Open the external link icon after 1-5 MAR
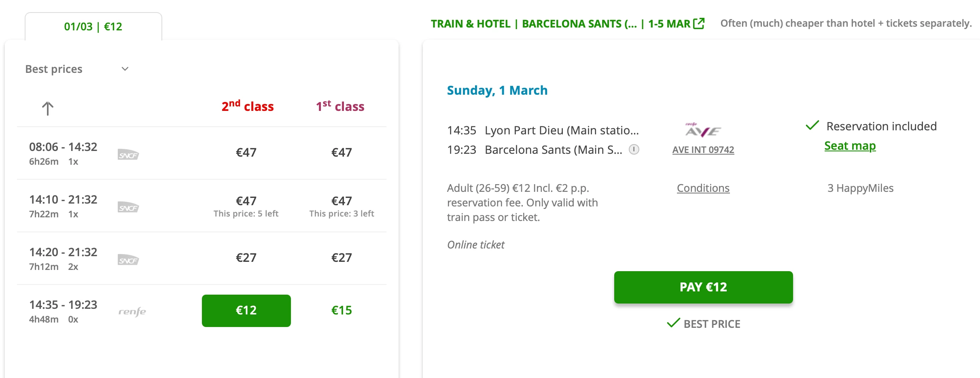 click(x=699, y=23)
